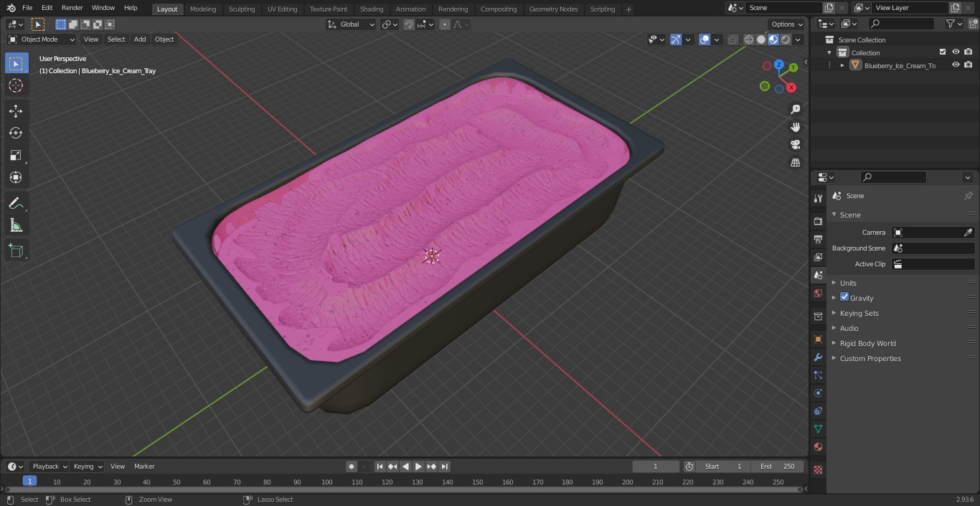Switch to UV Editing workspace tab
This screenshot has height=506, width=980.
282,9
